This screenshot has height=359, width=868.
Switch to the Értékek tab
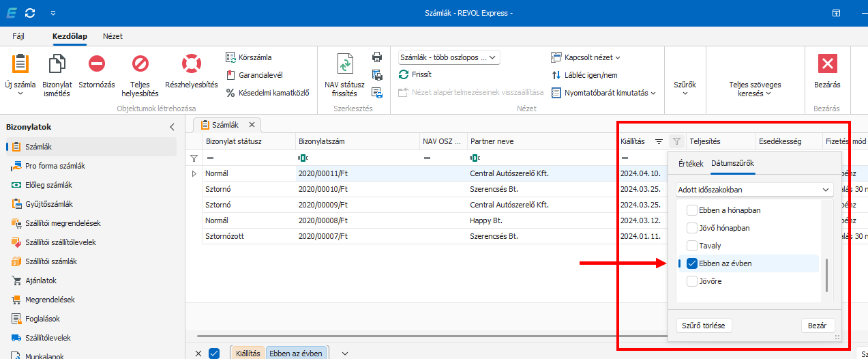coord(690,163)
